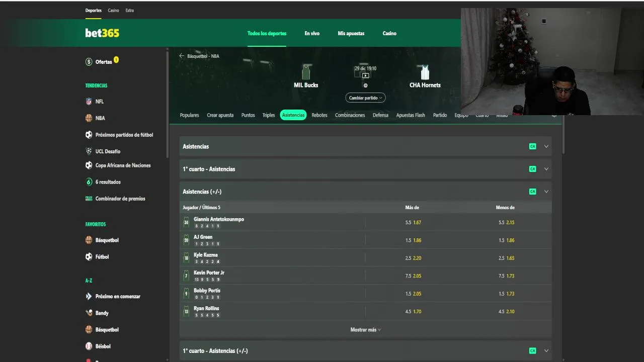Screen dimensions: 644x362
Task: Click the soccer ball icon beside Próximos partidos de fútbol
Action: coord(89,135)
